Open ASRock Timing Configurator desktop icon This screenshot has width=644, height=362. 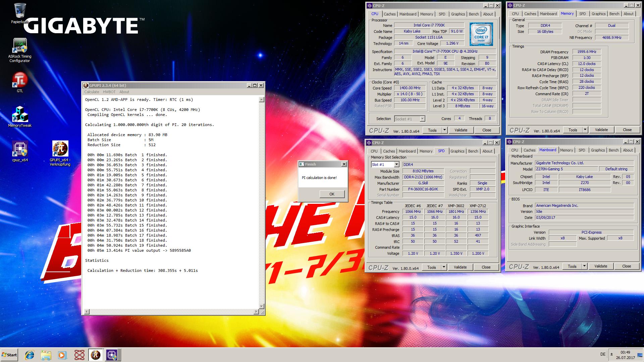[20, 50]
